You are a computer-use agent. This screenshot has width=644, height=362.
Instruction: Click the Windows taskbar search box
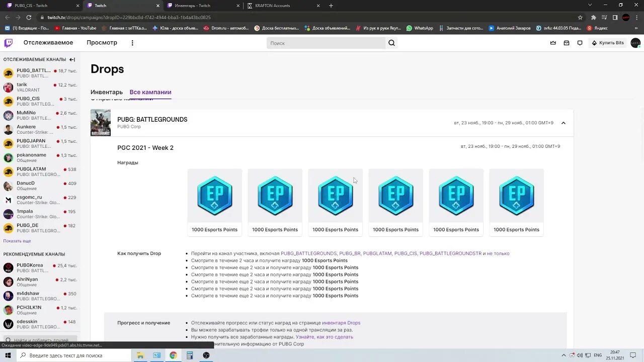(73, 355)
